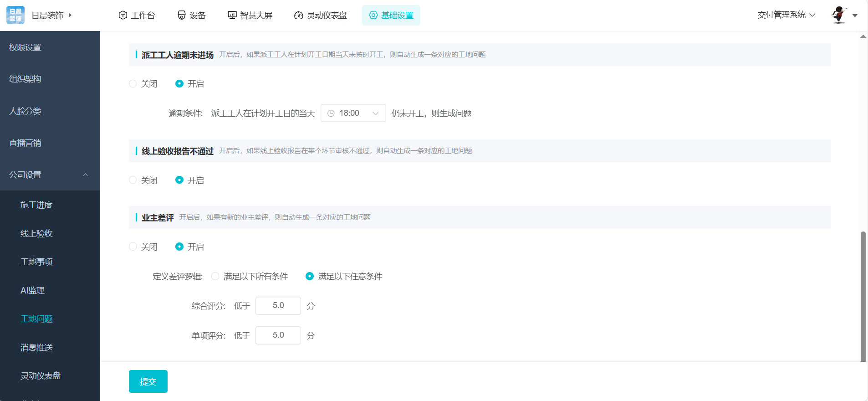Open the 交付管理系统 system dropdown
868x401 pixels.
tap(786, 15)
